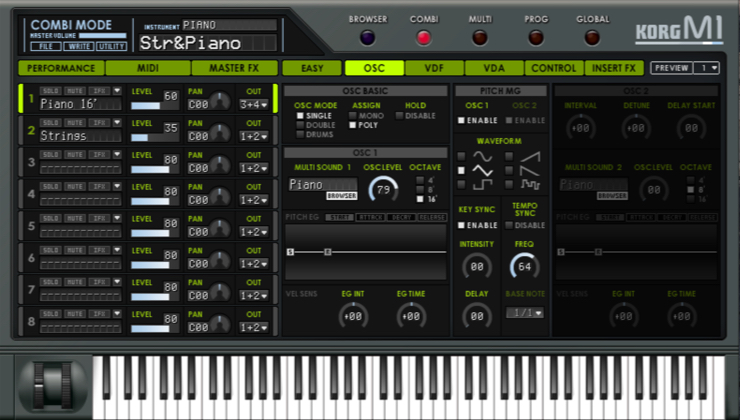Open OUT dropdown for timbre 3
Viewport: 740px width, 420px height.
(x=253, y=168)
